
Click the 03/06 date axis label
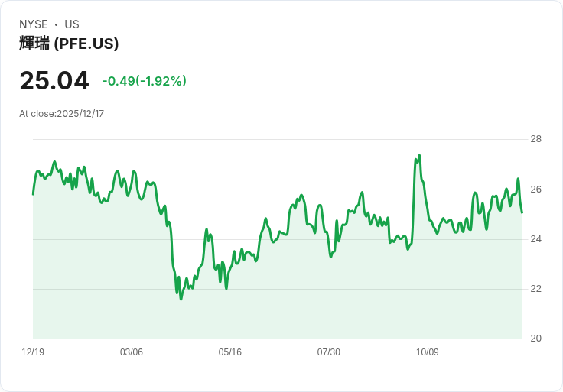(x=132, y=352)
